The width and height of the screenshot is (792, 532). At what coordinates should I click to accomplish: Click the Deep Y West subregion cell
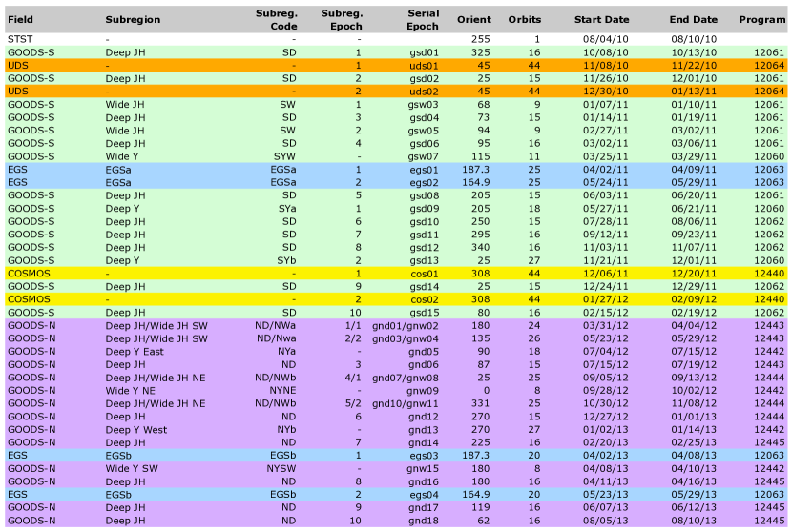(x=135, y=430)
